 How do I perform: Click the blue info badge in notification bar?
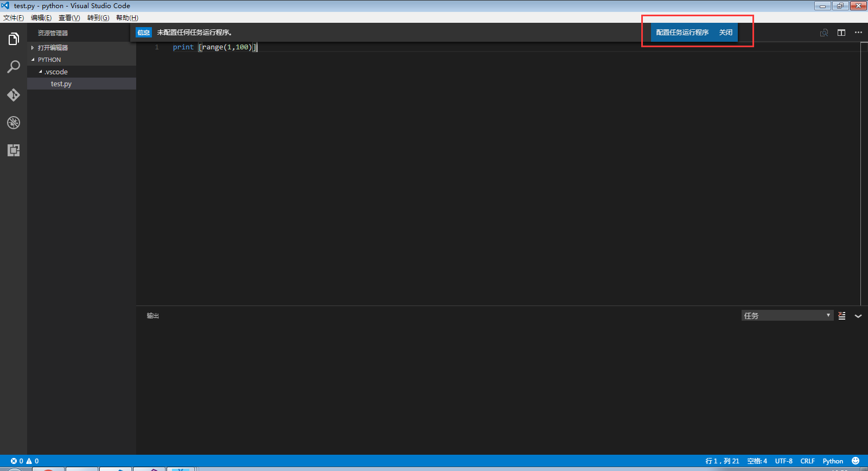144,33
